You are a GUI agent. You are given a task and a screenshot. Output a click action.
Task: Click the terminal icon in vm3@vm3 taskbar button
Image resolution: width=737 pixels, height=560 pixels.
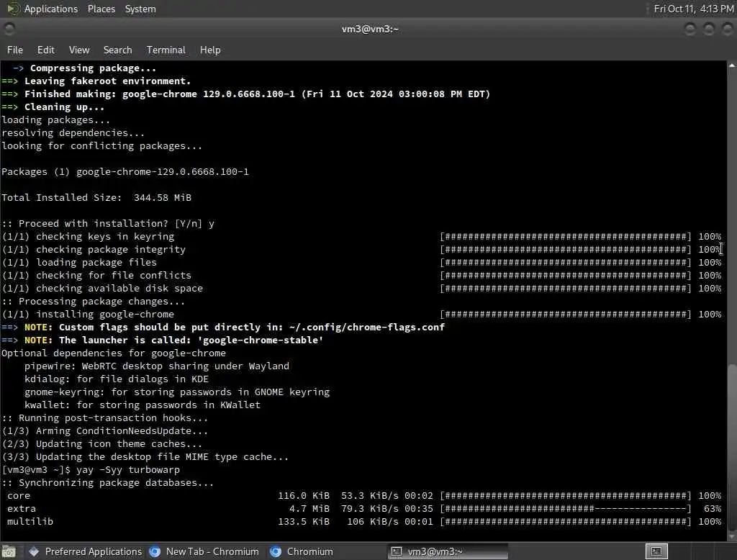[x=397, y=551]
